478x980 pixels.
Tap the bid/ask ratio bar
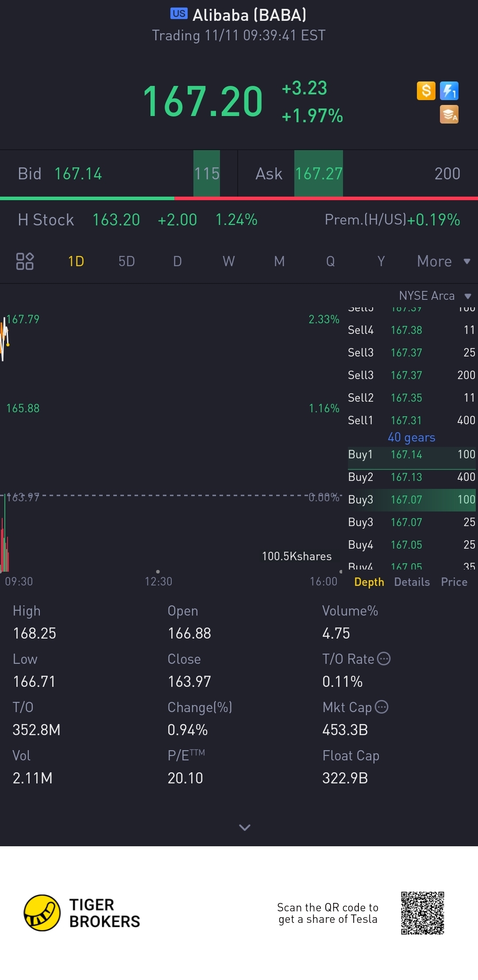click(239, 198)
